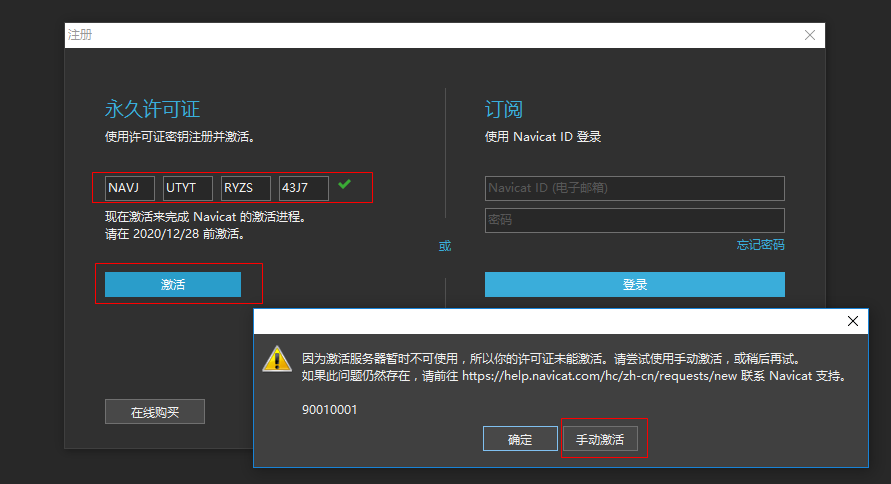Click the help.navicat.com support URL text
This screenshot has width=891, height=484.
click(599, 376)
